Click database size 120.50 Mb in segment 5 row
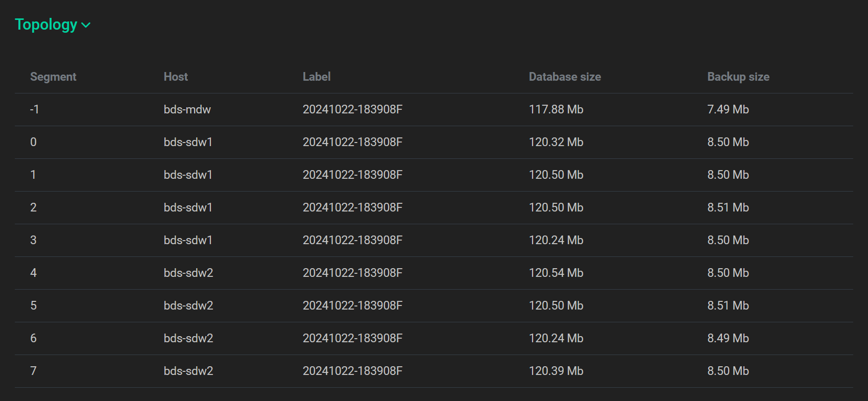Viewport: 868px width, 401px height. point(556,305)
